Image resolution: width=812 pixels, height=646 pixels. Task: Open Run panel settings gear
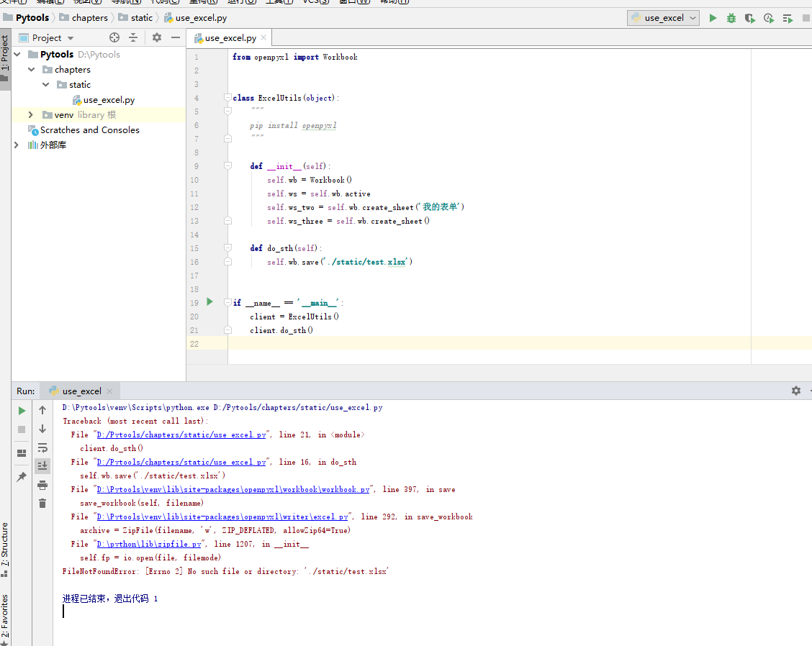(795, 391)
